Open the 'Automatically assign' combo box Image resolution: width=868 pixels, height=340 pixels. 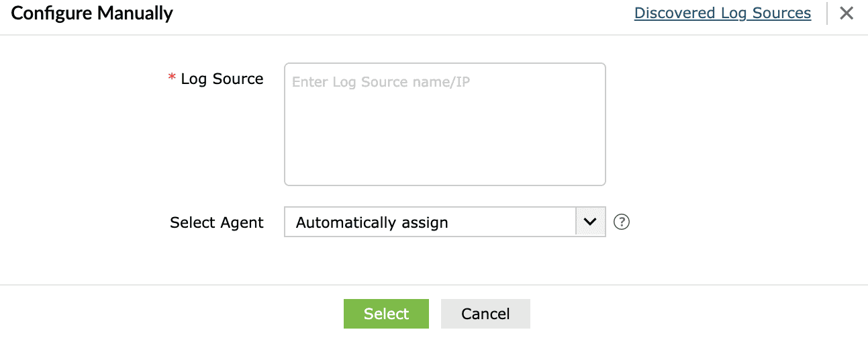point(430,222)
